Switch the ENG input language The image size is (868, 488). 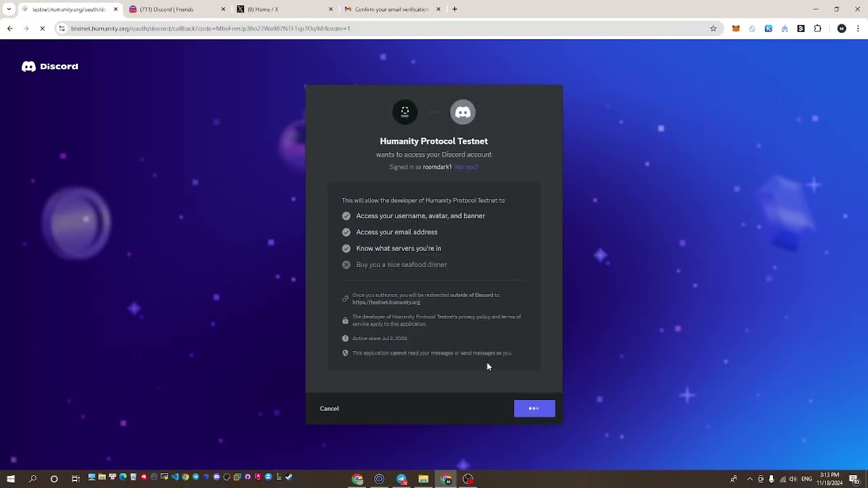(x=807, y=479)
